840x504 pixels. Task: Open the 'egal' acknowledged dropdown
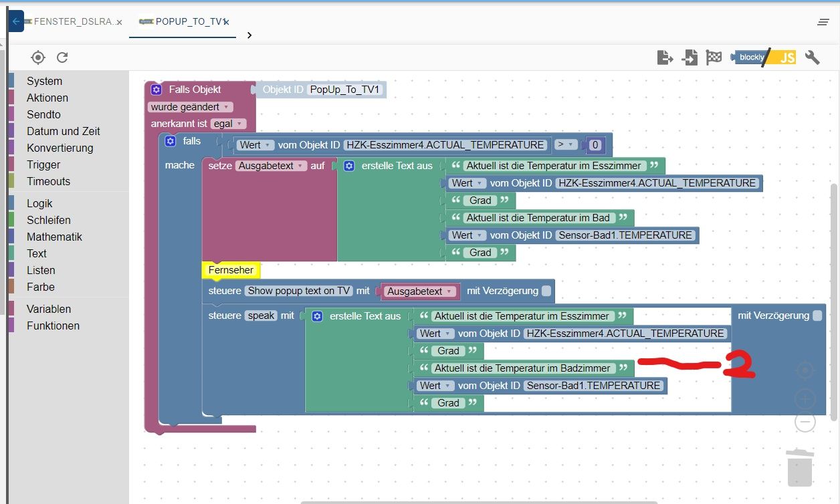pos(229,124)
